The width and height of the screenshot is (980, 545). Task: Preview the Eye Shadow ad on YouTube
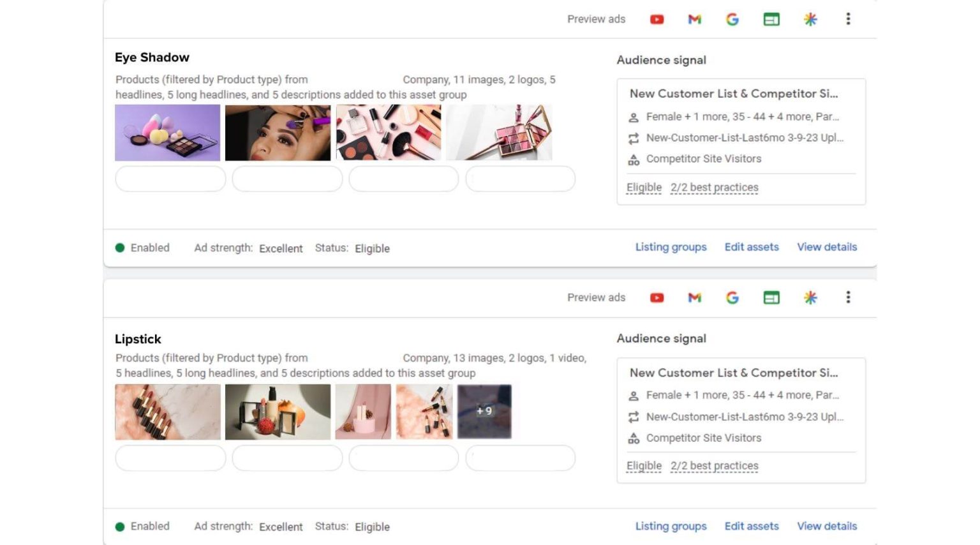click(x=657, y=19)
